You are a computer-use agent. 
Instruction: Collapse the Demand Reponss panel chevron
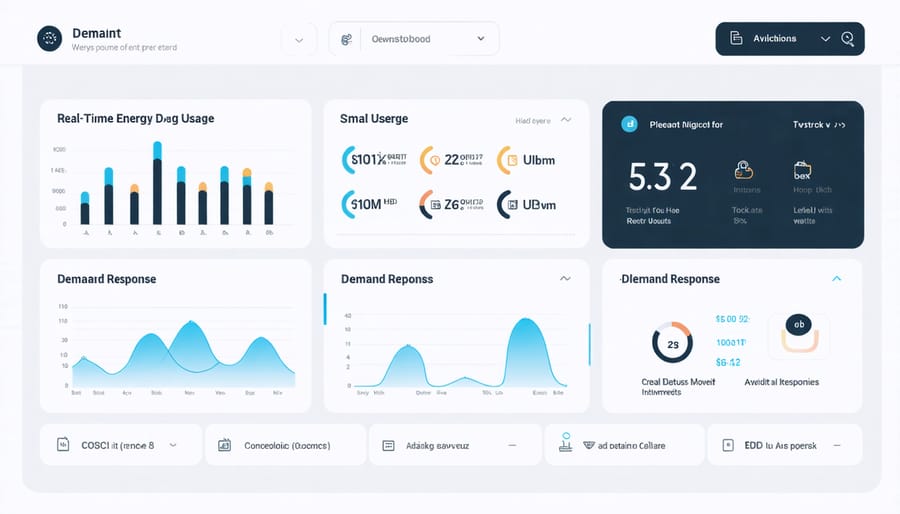(x=565, y=279)
